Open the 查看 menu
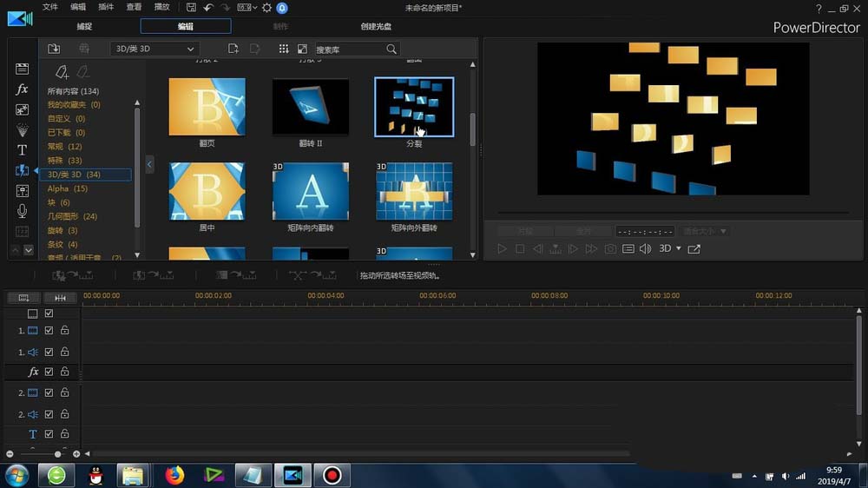 tap(134, 7)
